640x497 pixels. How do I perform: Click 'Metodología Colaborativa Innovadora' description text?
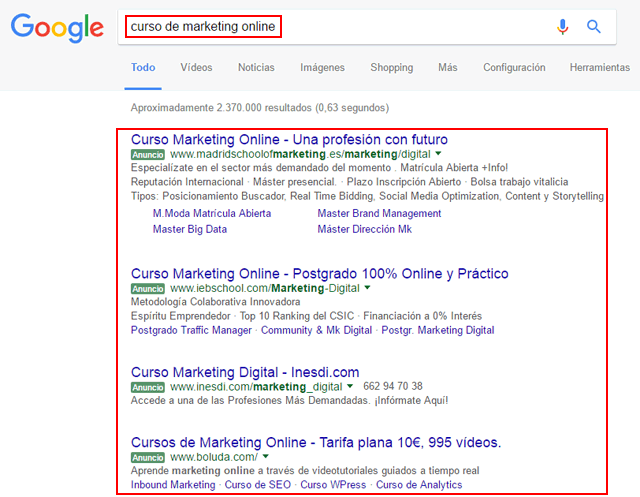coord(216,302)
